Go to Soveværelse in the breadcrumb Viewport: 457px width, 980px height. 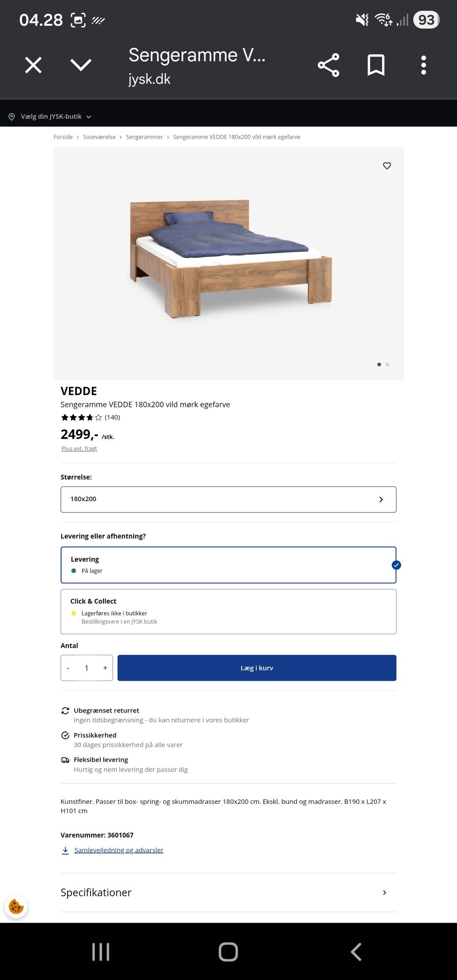[99, 137]
